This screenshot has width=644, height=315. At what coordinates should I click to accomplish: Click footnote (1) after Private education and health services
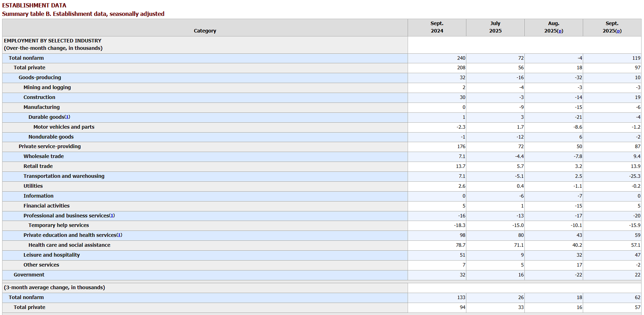click(x=119, y=235)
